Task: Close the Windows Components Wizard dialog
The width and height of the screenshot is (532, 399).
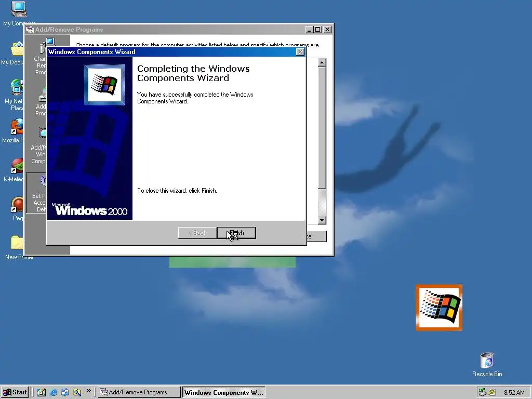Action: pos(300,52)
